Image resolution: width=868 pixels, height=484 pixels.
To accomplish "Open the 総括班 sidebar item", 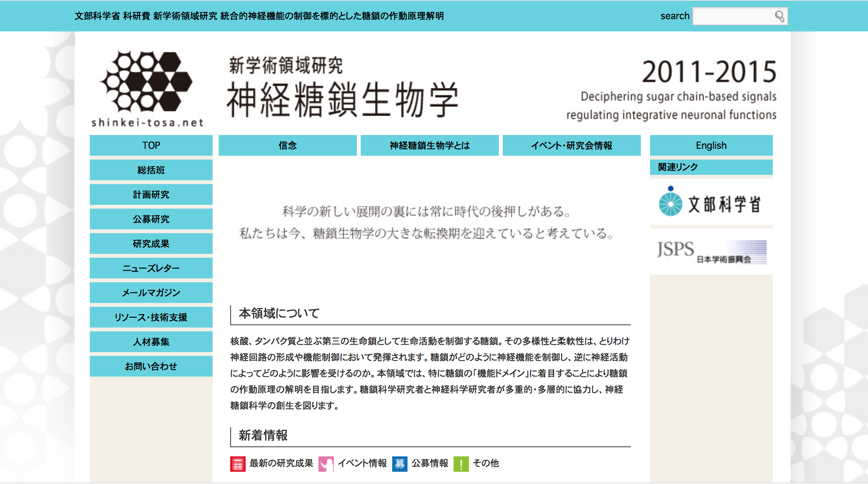I will (151, 170).
